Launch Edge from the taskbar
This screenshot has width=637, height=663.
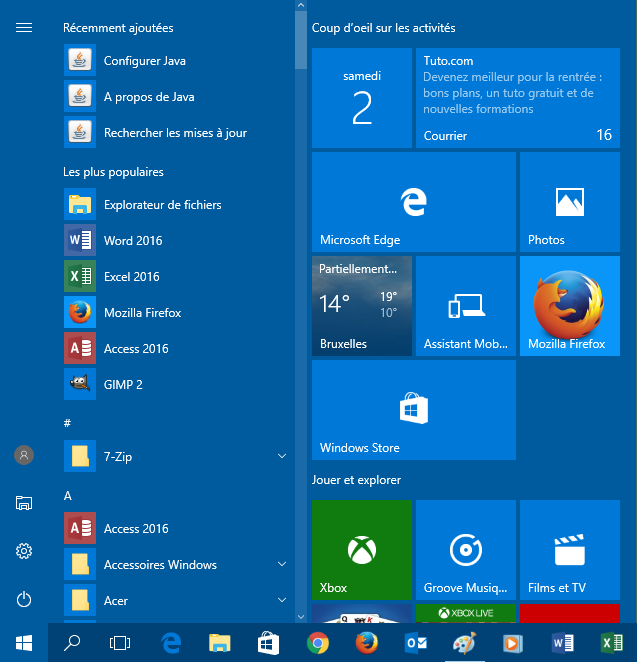[x=171, y=644]
